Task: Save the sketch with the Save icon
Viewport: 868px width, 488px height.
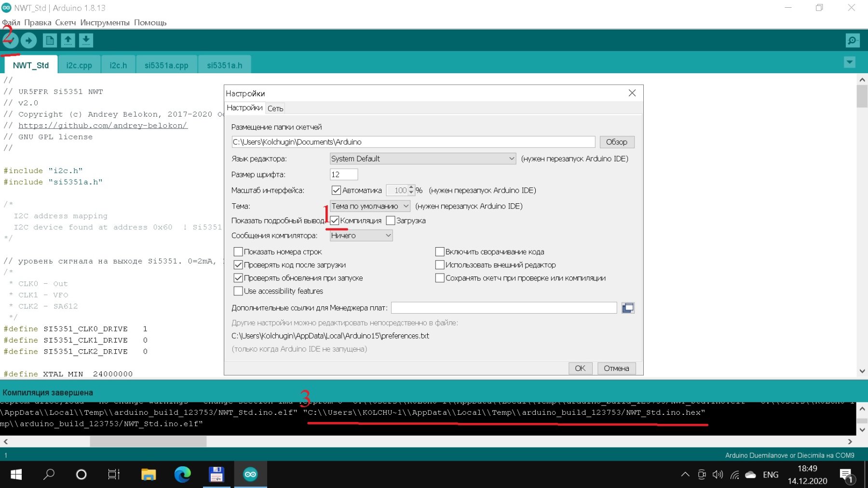Action: click(86, 40)
